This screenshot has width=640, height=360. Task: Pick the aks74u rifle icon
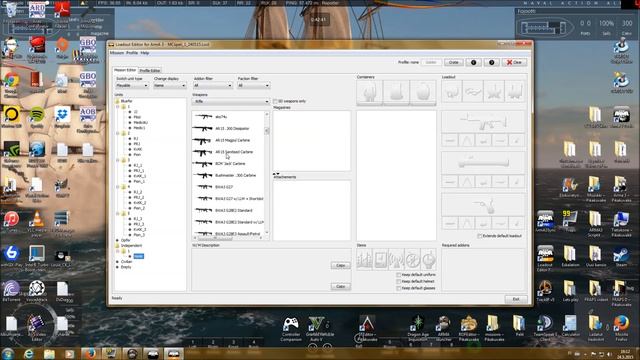click(x=203, y=117)
